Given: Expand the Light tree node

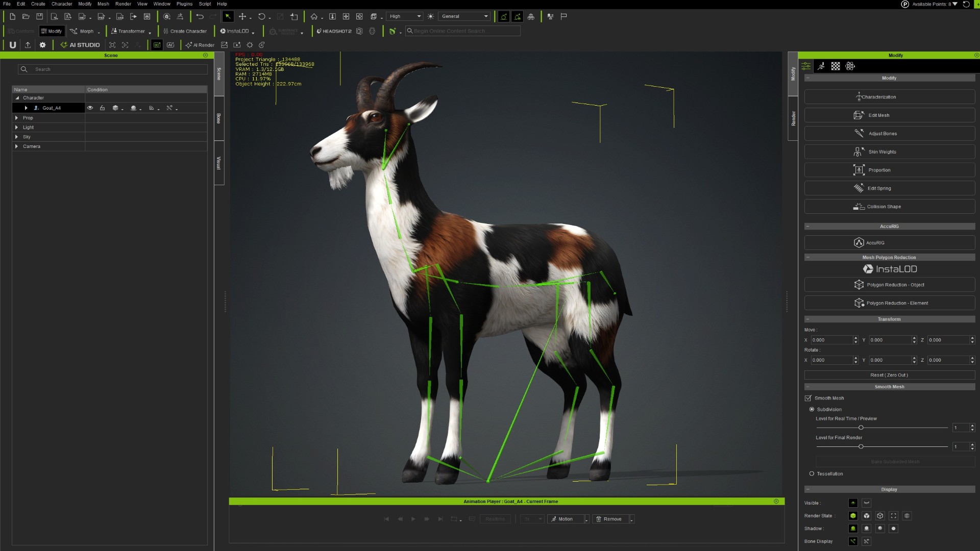Looking at the screenshot, I should [16, 128].
